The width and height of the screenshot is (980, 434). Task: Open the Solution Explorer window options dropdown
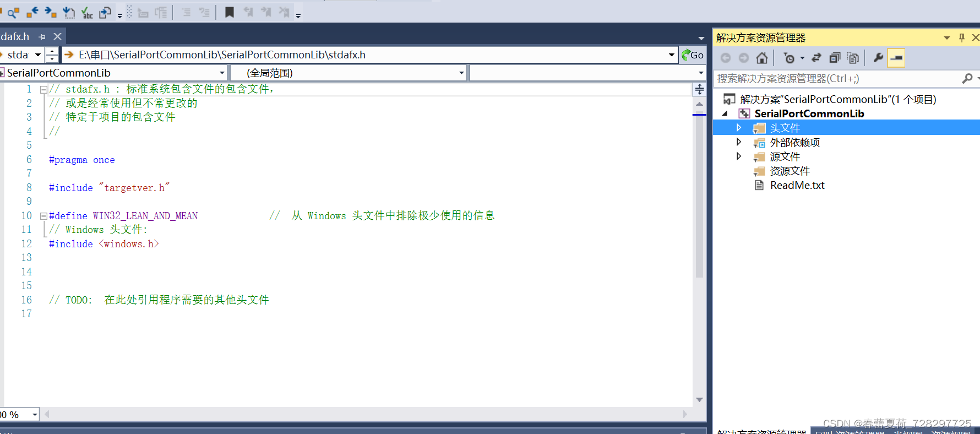[x=947, y=38]
